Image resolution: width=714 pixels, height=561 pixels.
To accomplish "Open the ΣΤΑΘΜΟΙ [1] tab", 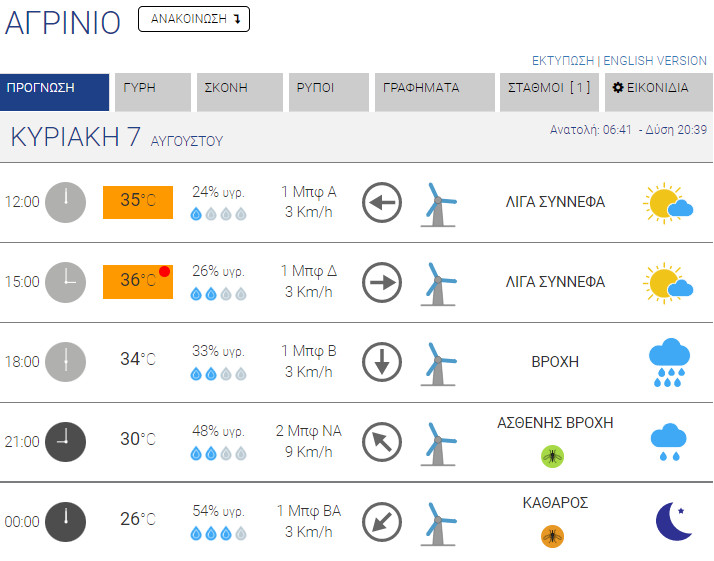I will coord(549,88).
